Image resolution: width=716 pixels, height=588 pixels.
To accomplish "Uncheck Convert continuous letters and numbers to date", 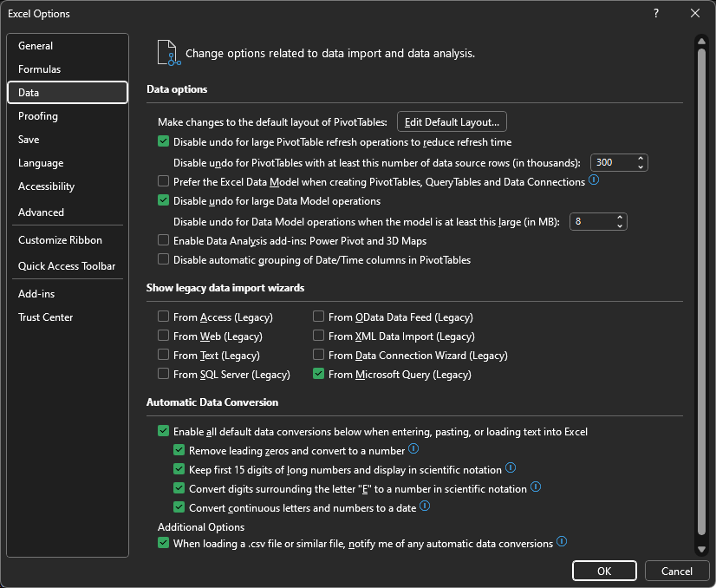I will click(179, 508).
